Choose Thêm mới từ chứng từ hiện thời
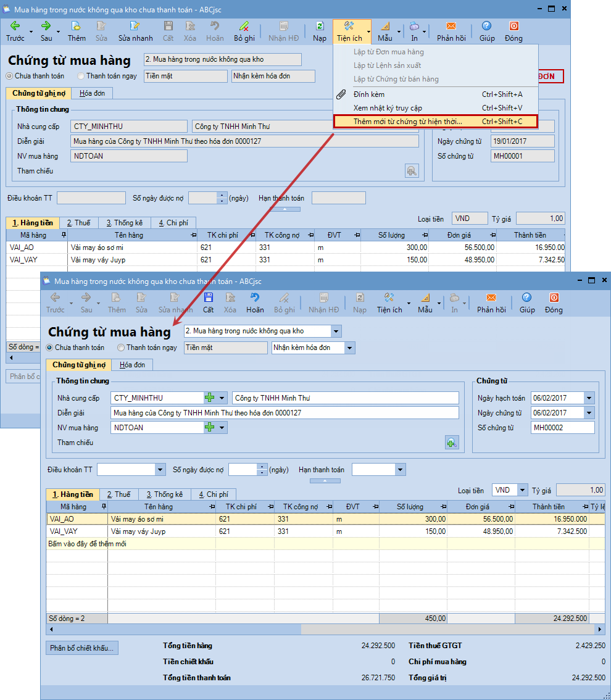This screenshot has height=700, width=611. [x=435, y=122]
